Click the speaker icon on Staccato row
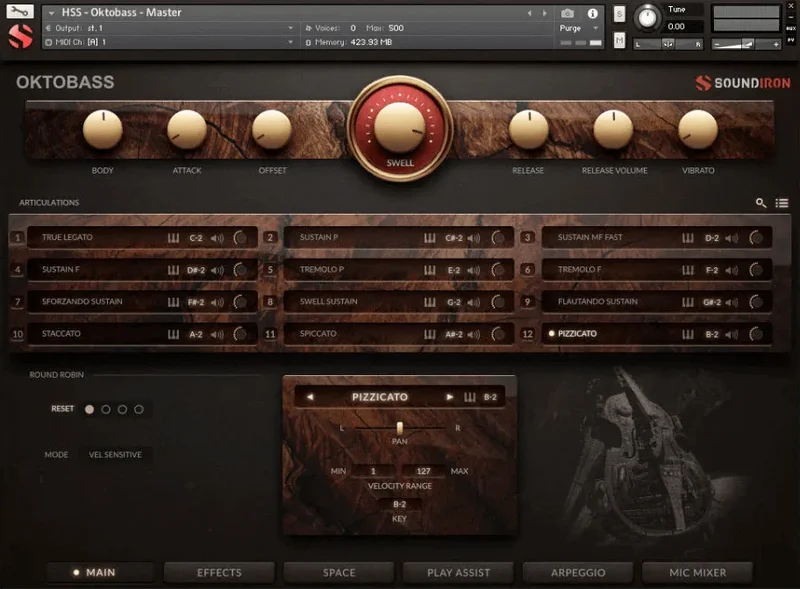Screen dimensions: 800x589 (217, 334)
